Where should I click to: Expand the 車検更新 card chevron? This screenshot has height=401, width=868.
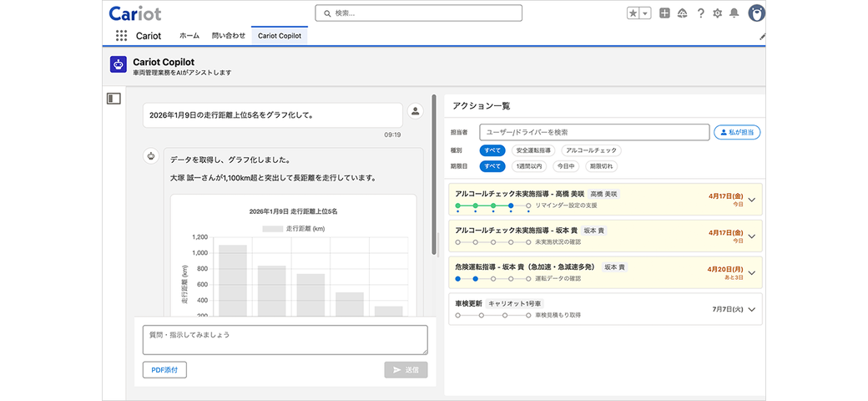tap(751, 310)
